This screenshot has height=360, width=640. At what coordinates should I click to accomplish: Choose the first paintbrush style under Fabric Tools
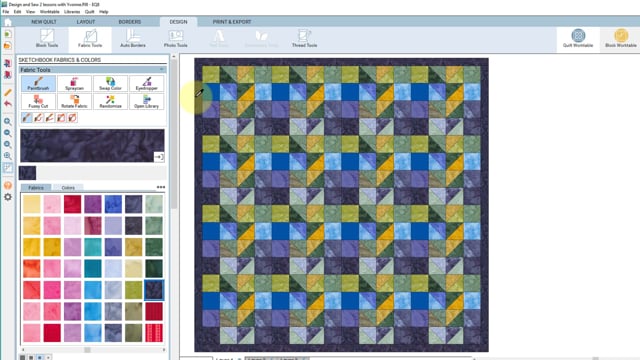click(27, 118)
